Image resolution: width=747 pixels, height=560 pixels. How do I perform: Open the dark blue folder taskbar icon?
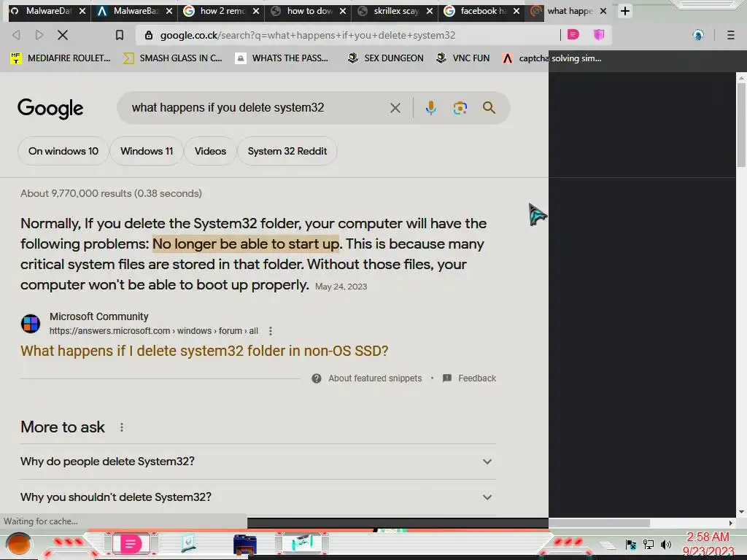pos(245,545)
